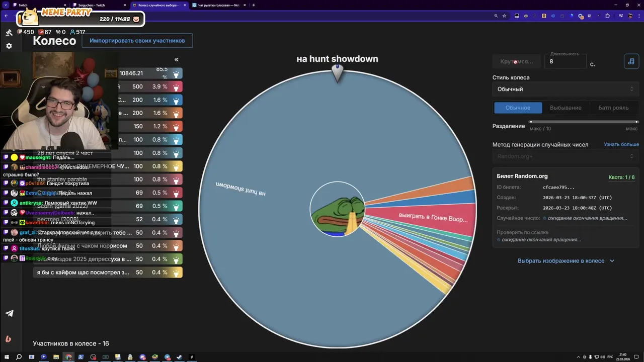
Task: Click the на hunt showdown title
Action: coord(337,59)
